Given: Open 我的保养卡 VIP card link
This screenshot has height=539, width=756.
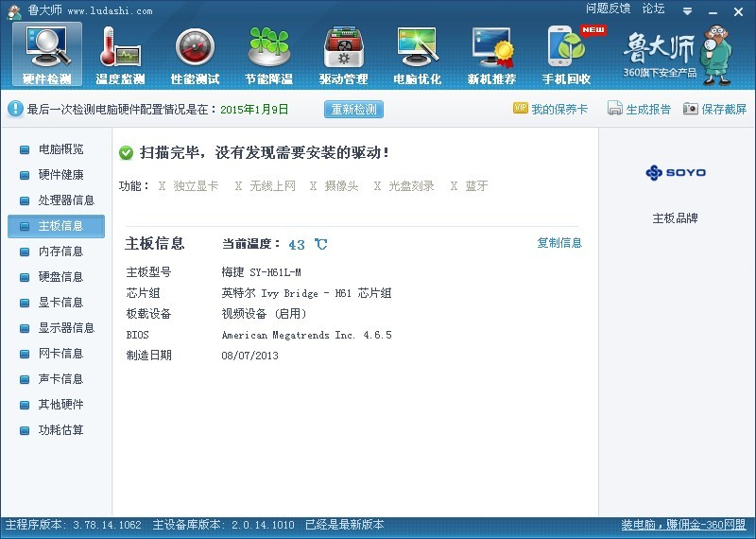Looking at the screenshot, I should (559, 109).
